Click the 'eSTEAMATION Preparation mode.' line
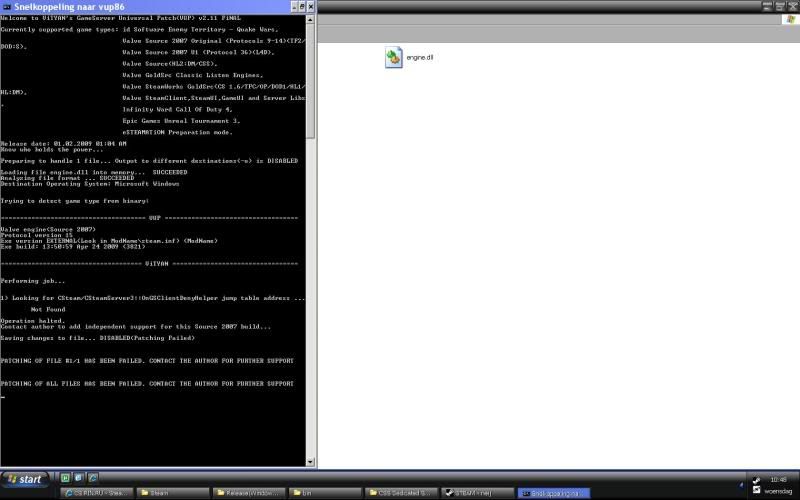The height and width of the screenshot is (500, 800). click(178, 132)
